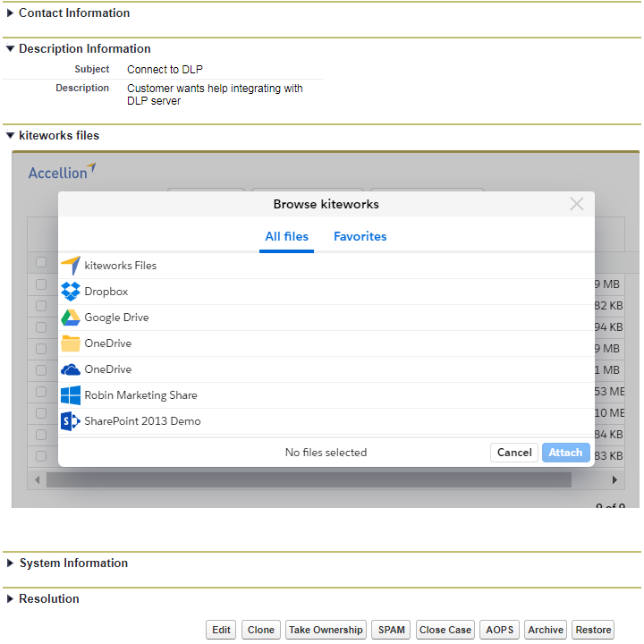Click 'No files selected' status text
The height and width of the screenshot is (644, 644).
pos(326,453)
